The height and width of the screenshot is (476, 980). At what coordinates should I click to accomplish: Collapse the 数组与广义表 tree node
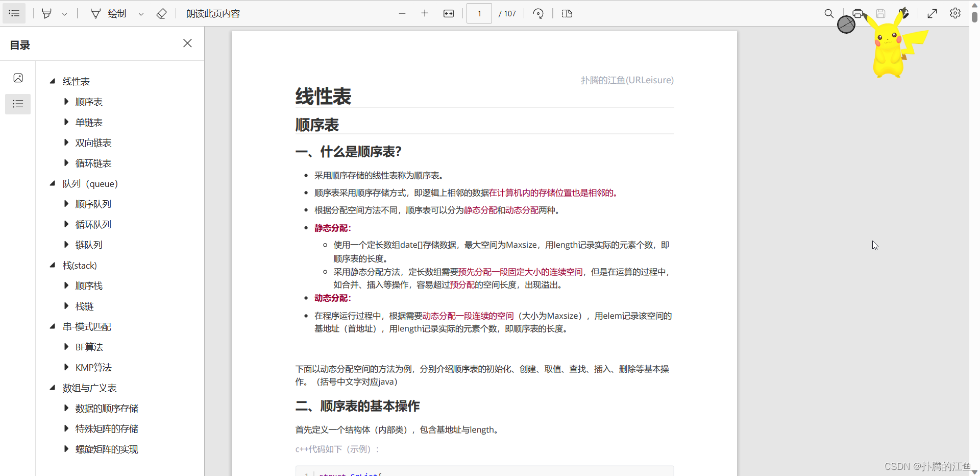coord(52,388)
